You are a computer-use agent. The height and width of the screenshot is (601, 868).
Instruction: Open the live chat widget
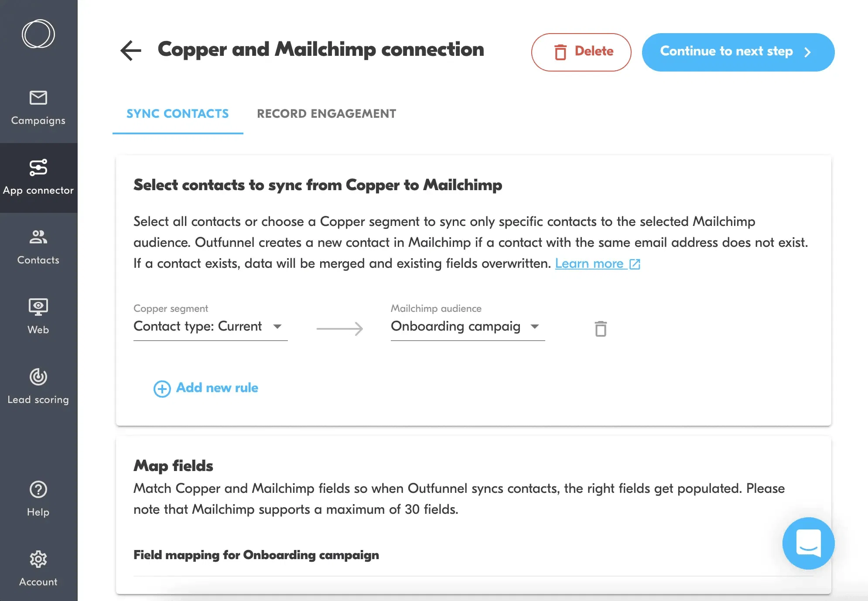click(x=808, y=543)
